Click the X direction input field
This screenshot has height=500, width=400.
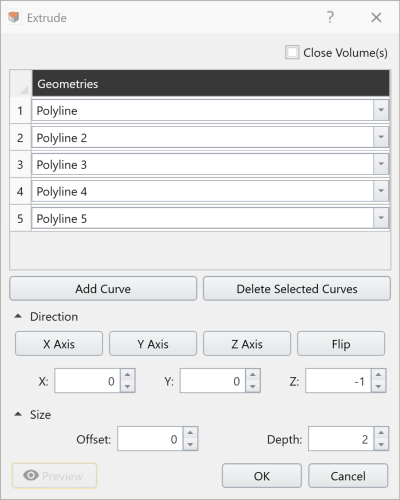[x=87, y=381]
